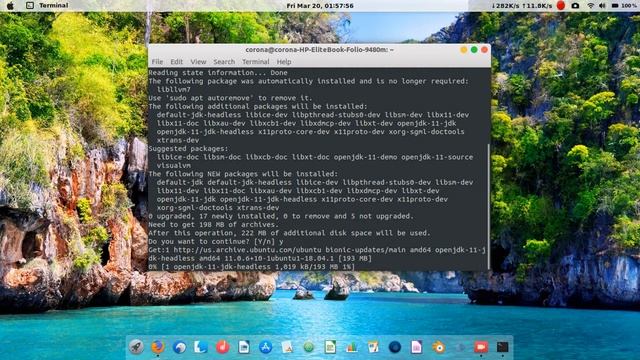Open the Search menu in Terminal
The width and height of the screenshot is (640, 360).
[224, 62]
